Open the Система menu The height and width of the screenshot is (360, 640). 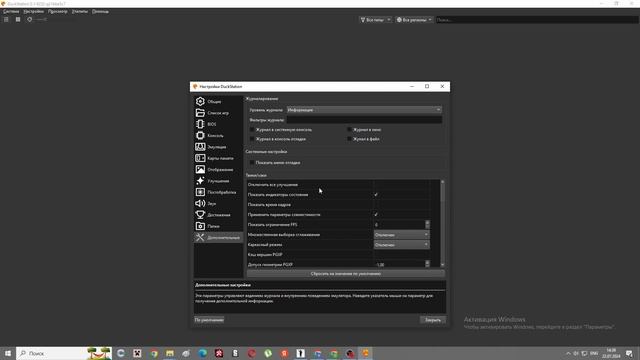pos(11,11)
